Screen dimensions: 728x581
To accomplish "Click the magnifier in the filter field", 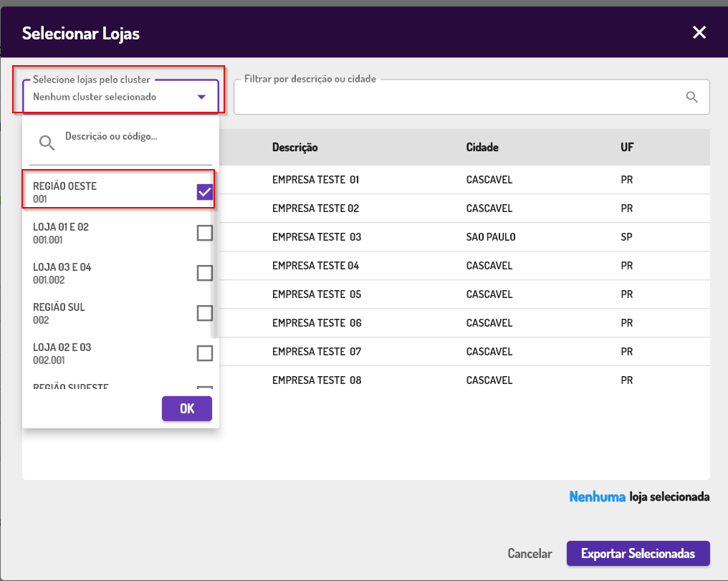I will (691, 97).
